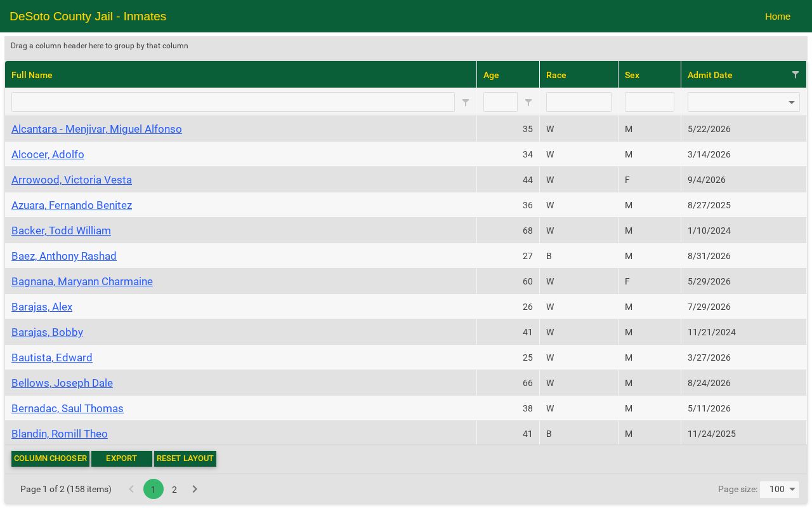Open filter operator menu for Age
This screenshot has height=508, width=812.
528,102
